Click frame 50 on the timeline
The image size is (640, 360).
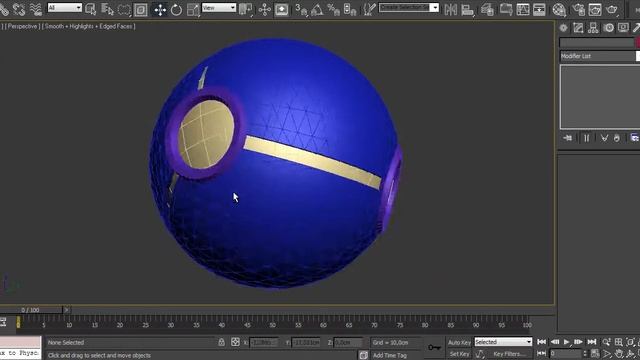click(273, 325)
